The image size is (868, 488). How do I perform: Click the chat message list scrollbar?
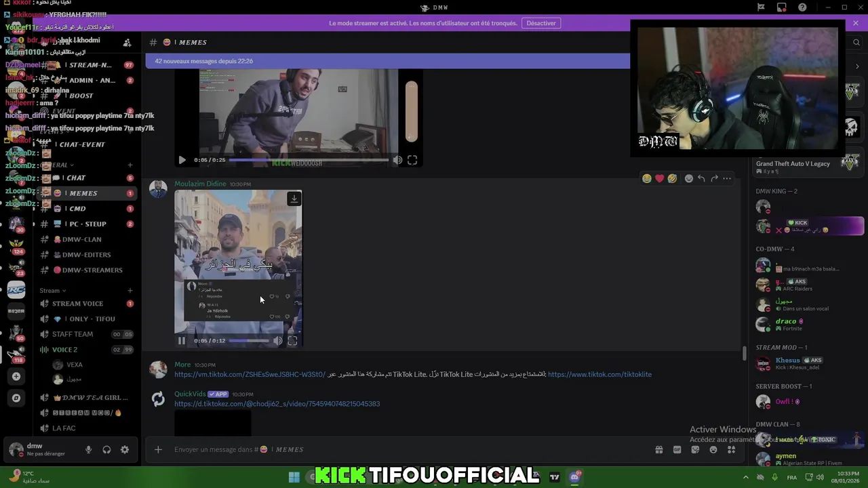(745, 353)
